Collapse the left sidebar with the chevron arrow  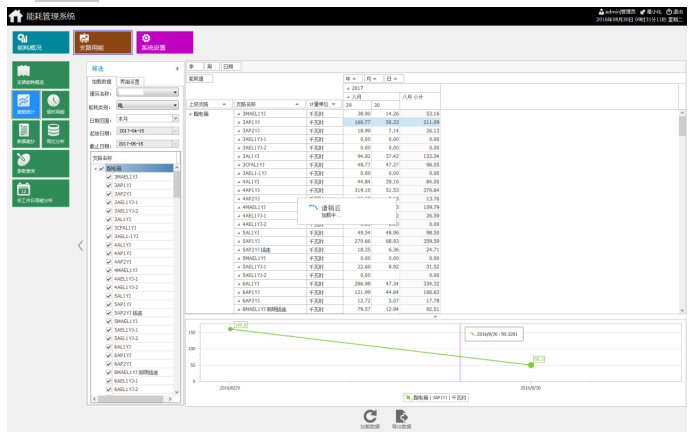80,247
